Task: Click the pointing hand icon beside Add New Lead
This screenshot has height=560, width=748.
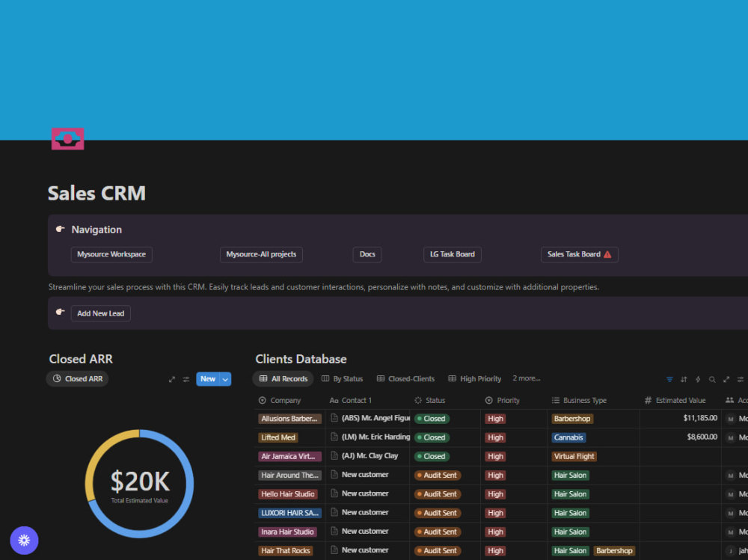Action: [60, 312]
